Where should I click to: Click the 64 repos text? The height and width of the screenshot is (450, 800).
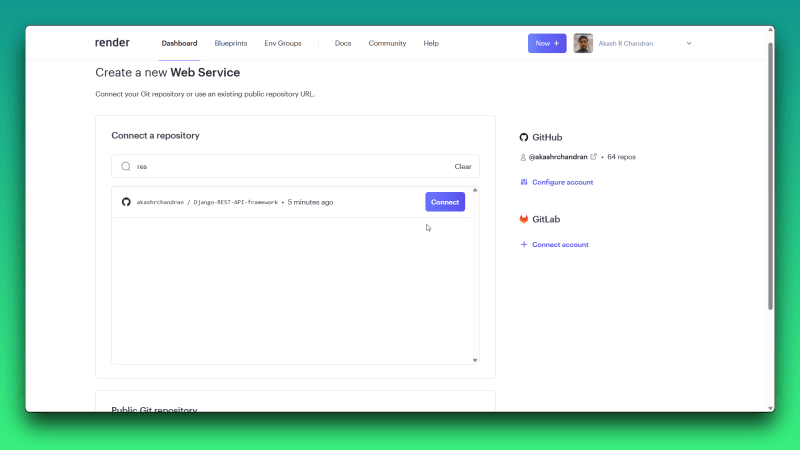tap(621, 157)
